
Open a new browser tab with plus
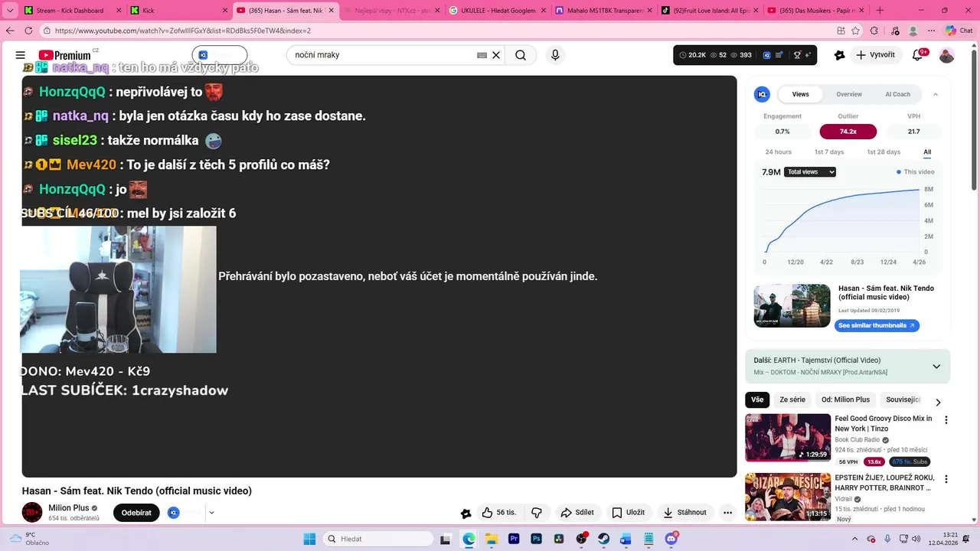tap(880, 11)
